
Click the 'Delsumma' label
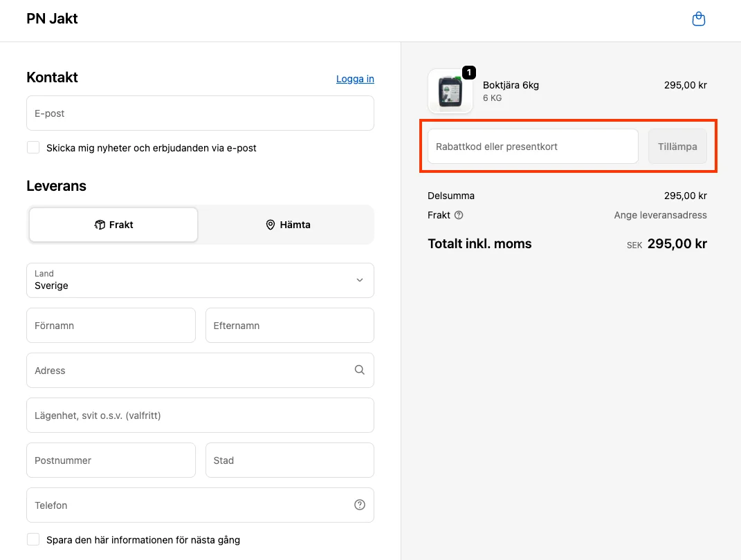pyautogui.click(x=451, y=196)
